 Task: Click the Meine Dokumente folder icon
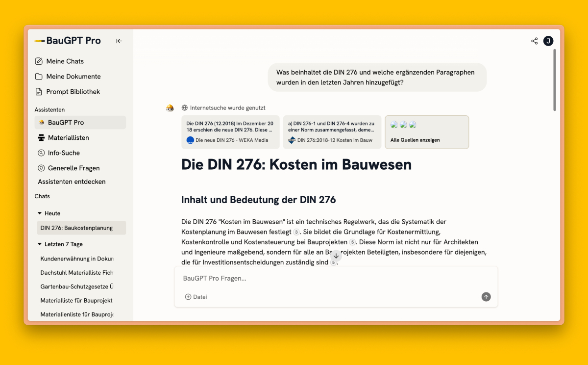pos(39,77)
